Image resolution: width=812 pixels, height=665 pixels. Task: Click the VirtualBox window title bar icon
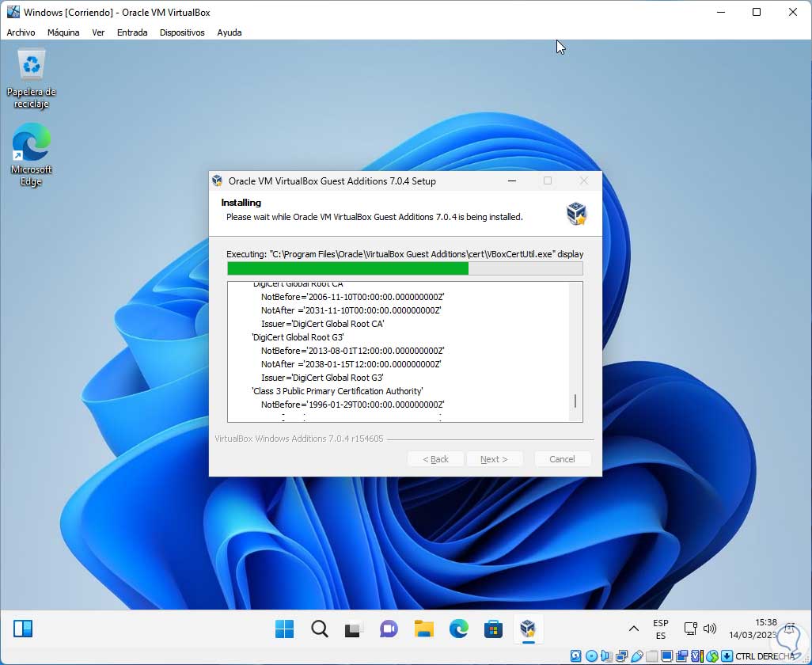point(13,12)
